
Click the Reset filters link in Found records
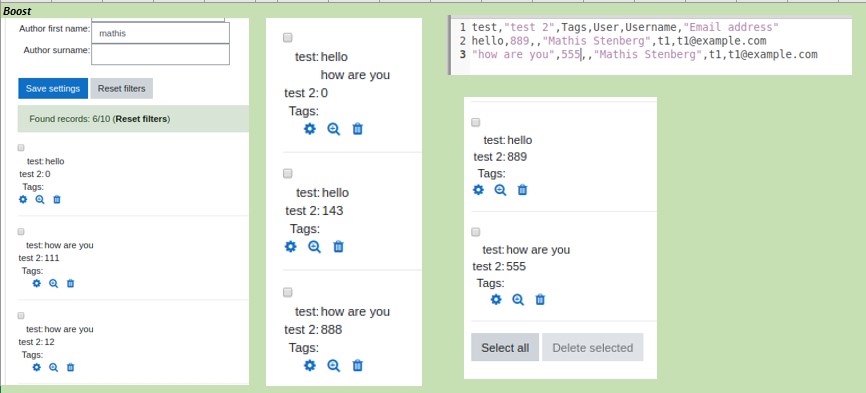click(142, 119)
